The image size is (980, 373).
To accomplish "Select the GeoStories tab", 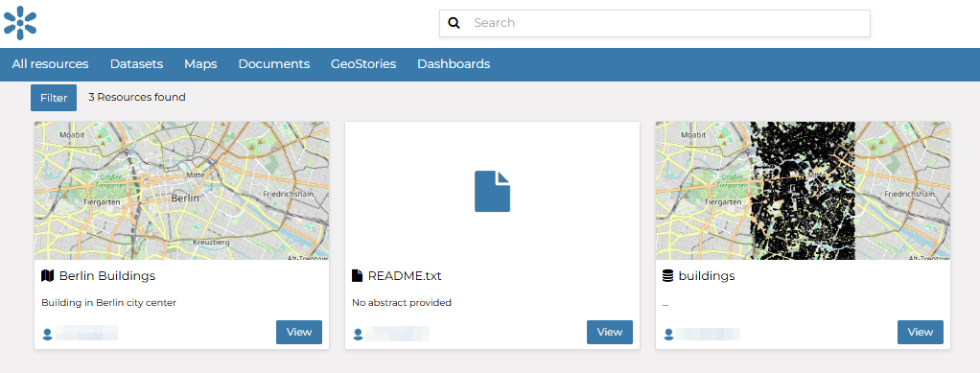I will (x=363, y=64).
